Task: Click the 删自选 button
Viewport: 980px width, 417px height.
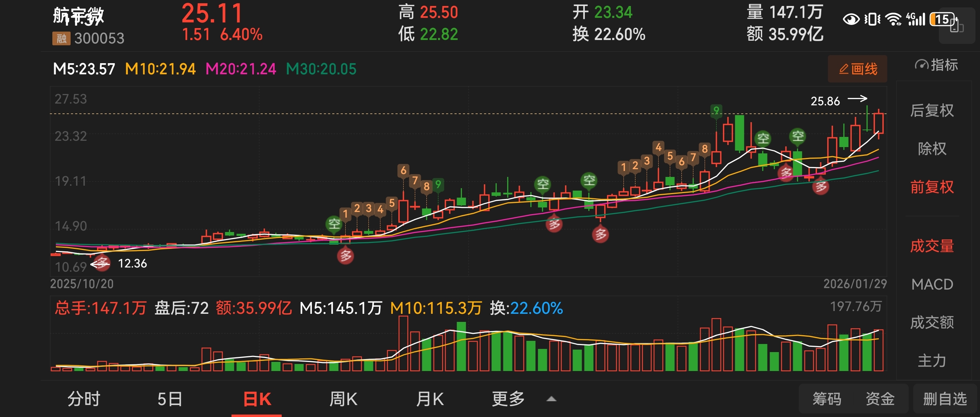Action: click(x=945, y=399)
